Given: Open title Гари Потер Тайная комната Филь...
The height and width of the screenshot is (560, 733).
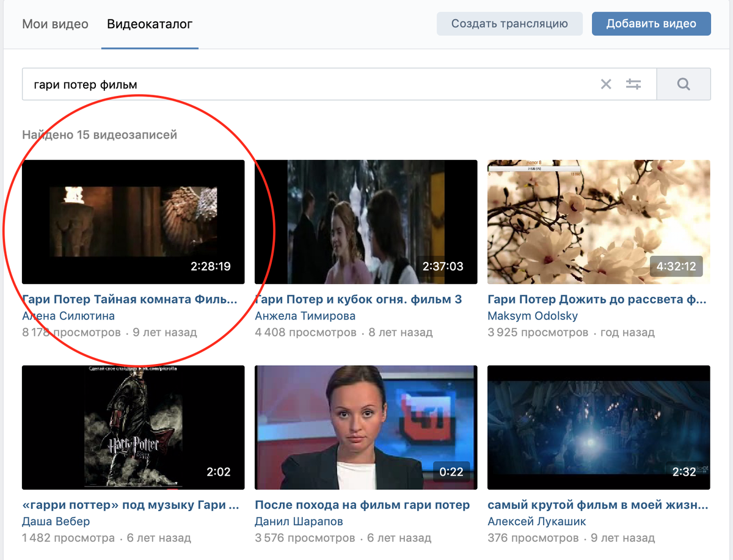Looking at the screenshot, I should click(x=129, y=300).
